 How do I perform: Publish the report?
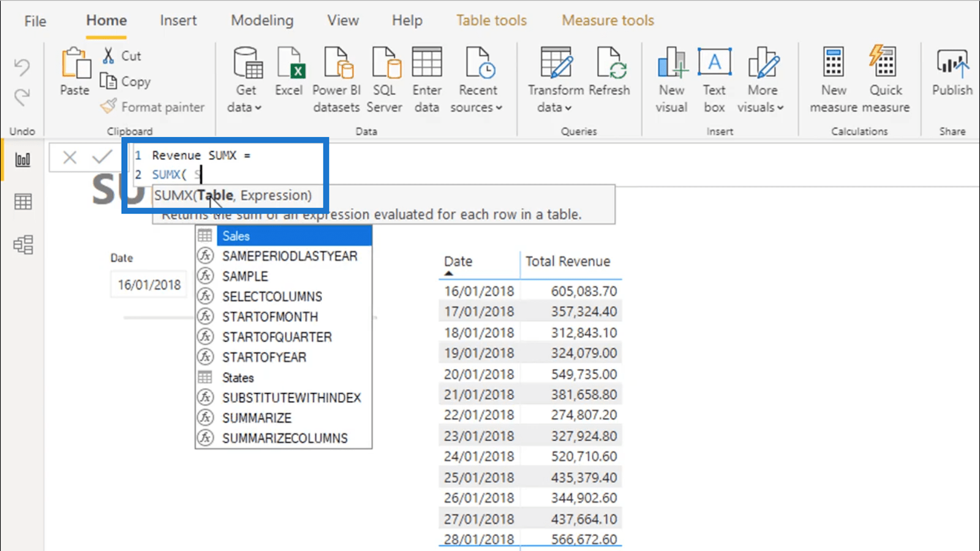[x=952, y=72]
